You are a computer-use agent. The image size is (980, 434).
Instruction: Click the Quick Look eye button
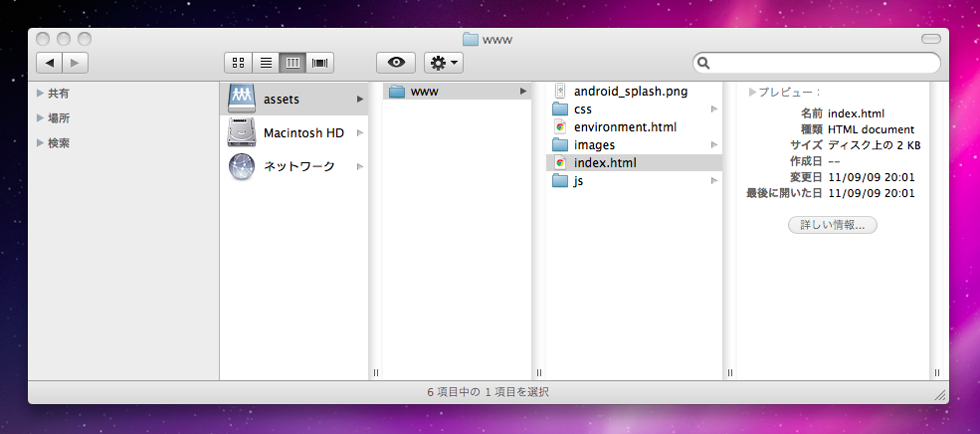coord(396,63)
